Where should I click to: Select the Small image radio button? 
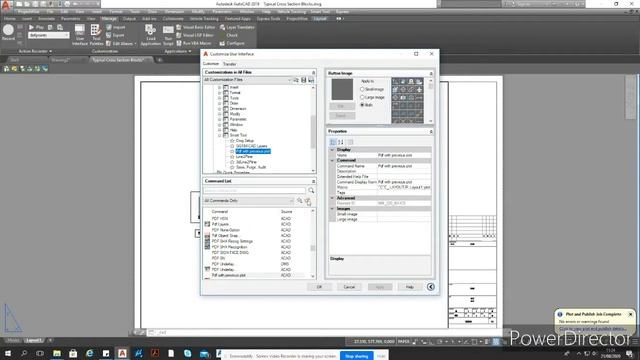362,89
